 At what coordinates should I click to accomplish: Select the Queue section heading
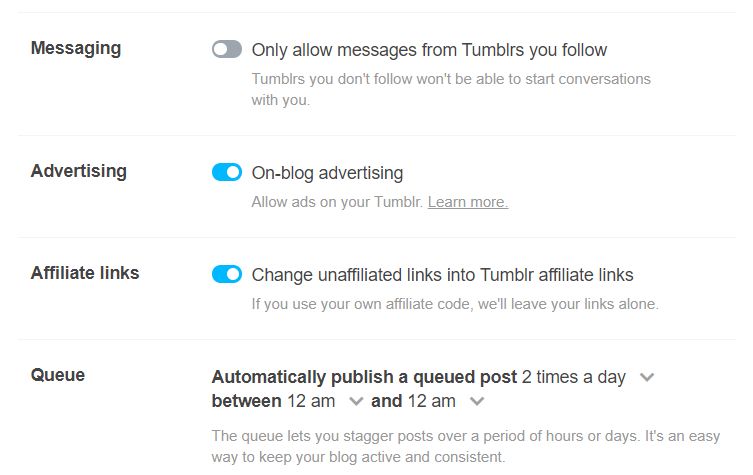click(x=58, y=375)
